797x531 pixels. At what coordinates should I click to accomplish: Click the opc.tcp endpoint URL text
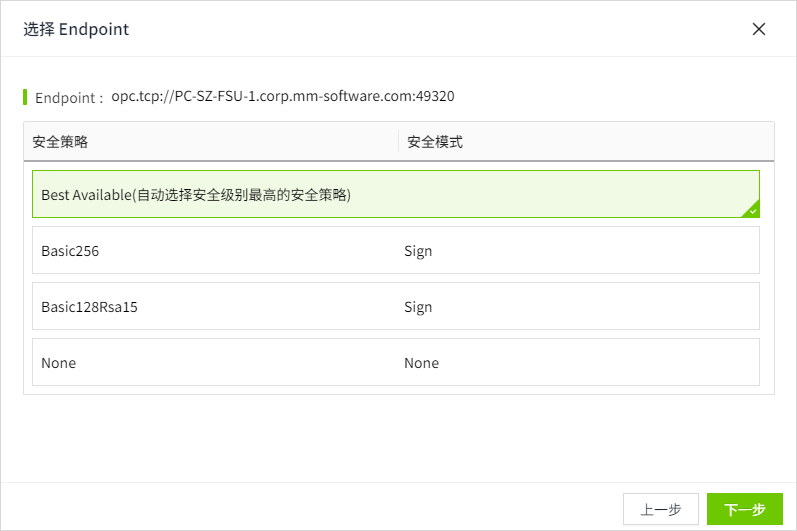coord(283,97)
